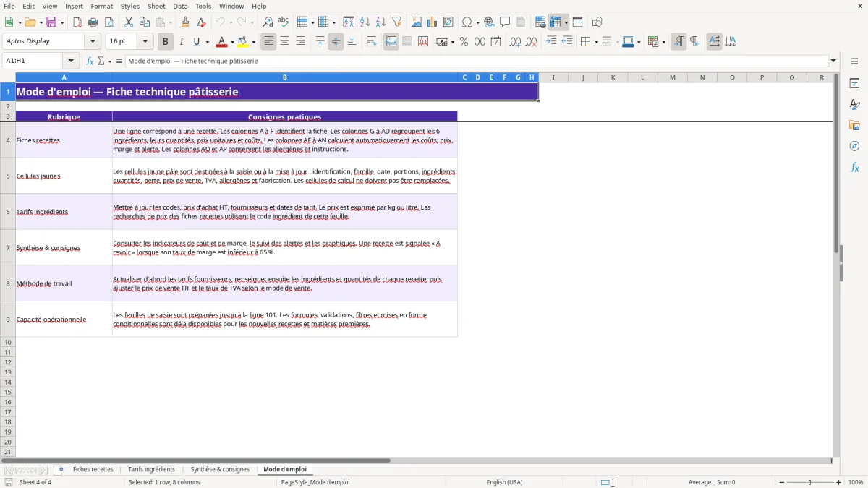Switch to Tarifs ingrédients sheet tab
Viewport: 868px width, 488px height.
pos(151,470)
